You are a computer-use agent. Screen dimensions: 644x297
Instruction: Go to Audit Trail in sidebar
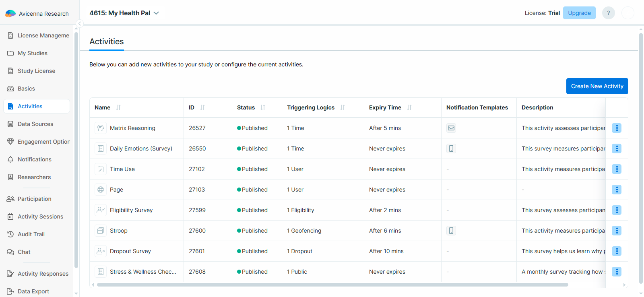31,234
